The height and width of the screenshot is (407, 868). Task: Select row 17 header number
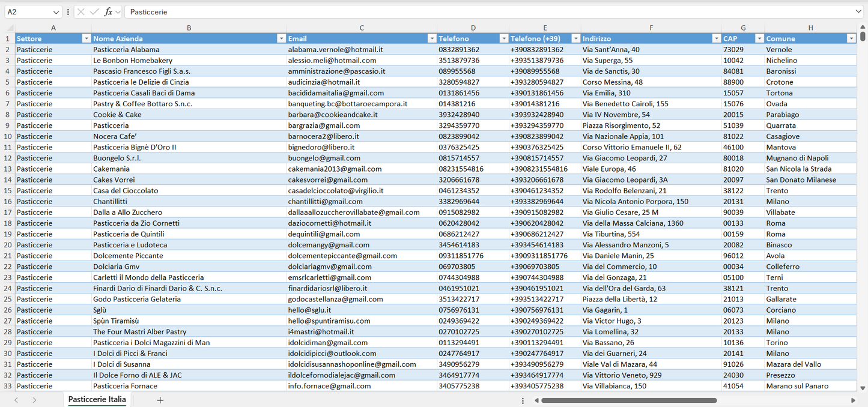(x=8, y=213)
